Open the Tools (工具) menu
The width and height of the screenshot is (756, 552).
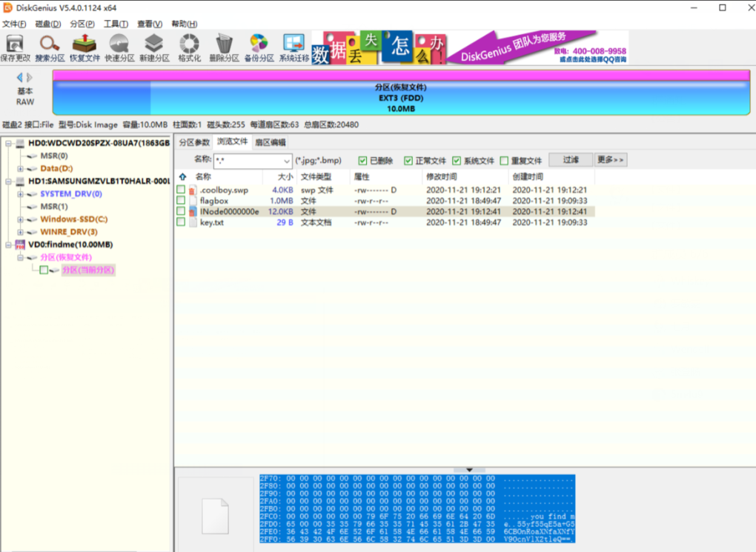point(116,24)
